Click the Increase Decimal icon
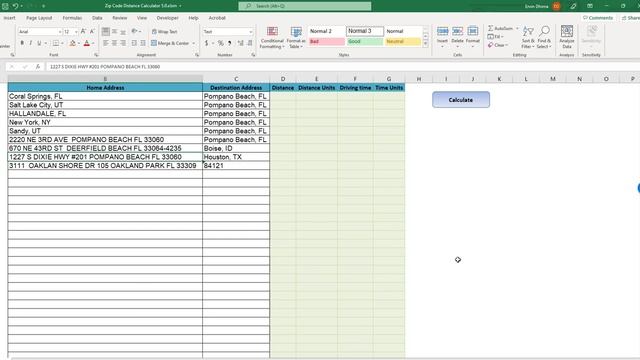Viewport: 640px width, 360px height. (x=240, y=43)
